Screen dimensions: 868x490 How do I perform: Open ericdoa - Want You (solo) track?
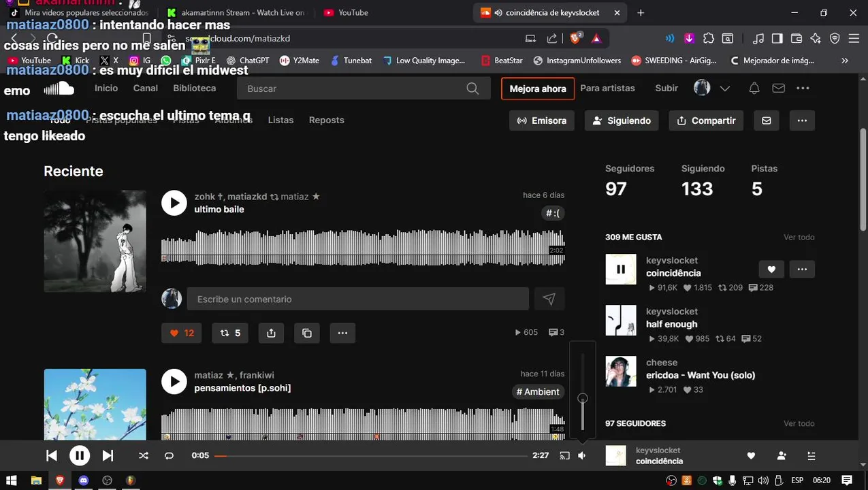coord(701,375)
